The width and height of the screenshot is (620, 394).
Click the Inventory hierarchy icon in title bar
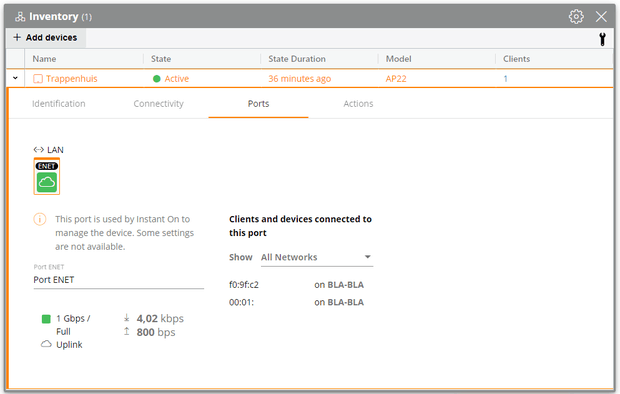(20, 17)
